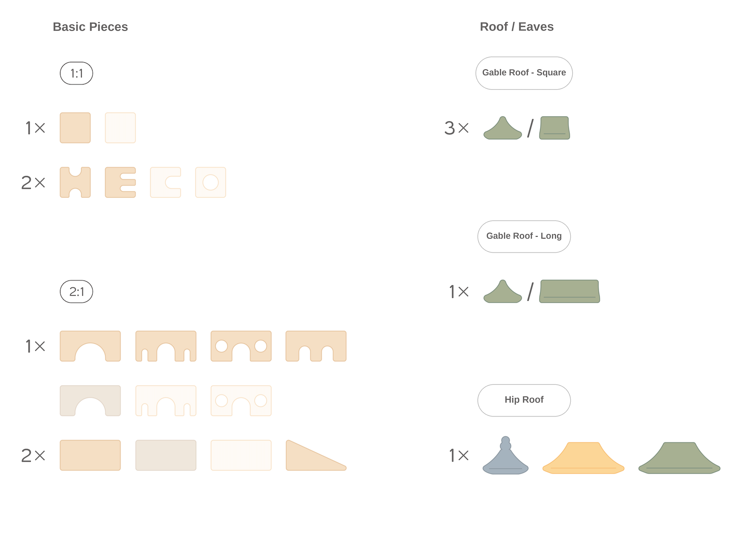Select the green square gable roof piece
The image size is (756, 543).
click(555, 128)
